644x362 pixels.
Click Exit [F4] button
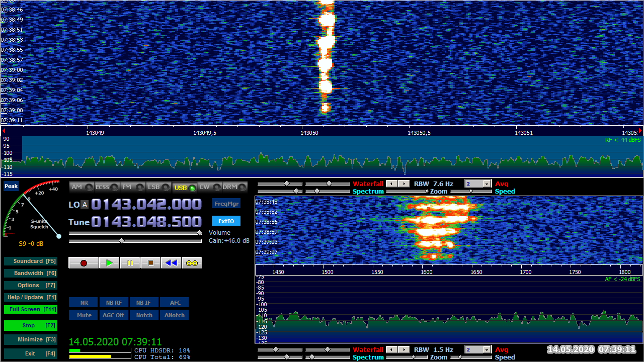pos(30,353)
